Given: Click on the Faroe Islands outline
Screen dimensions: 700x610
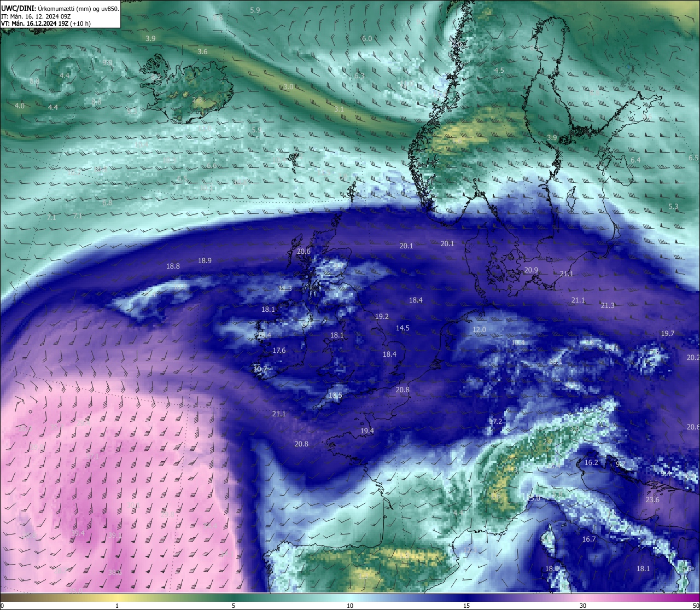Looking at the screenshot, I should click(294, 162).
